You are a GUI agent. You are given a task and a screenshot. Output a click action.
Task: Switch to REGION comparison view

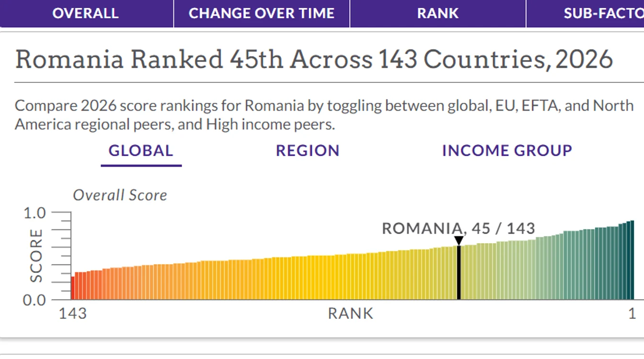click(x=308, y=151)
